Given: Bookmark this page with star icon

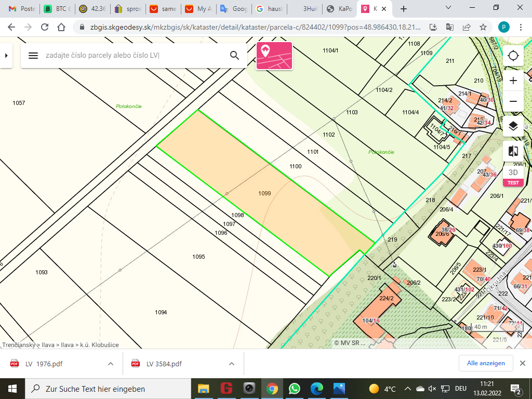Looking at the screenshot, I should 483,27.
